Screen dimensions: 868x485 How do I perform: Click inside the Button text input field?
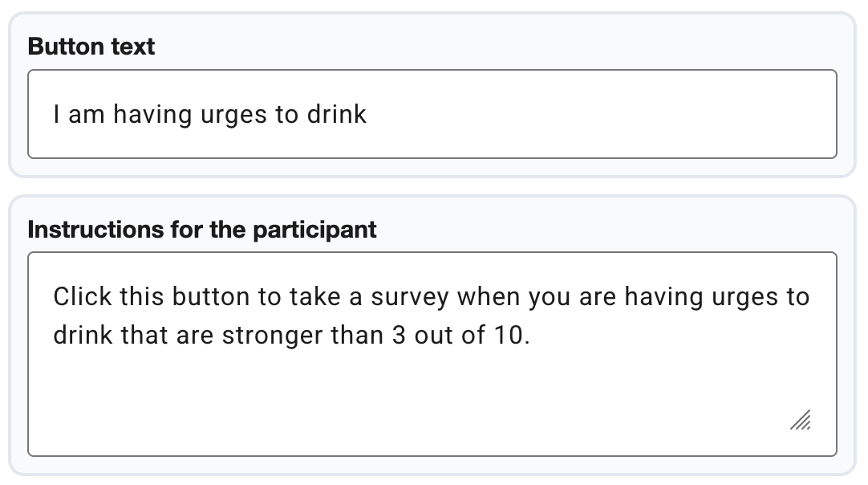click(x=433, y=114)
